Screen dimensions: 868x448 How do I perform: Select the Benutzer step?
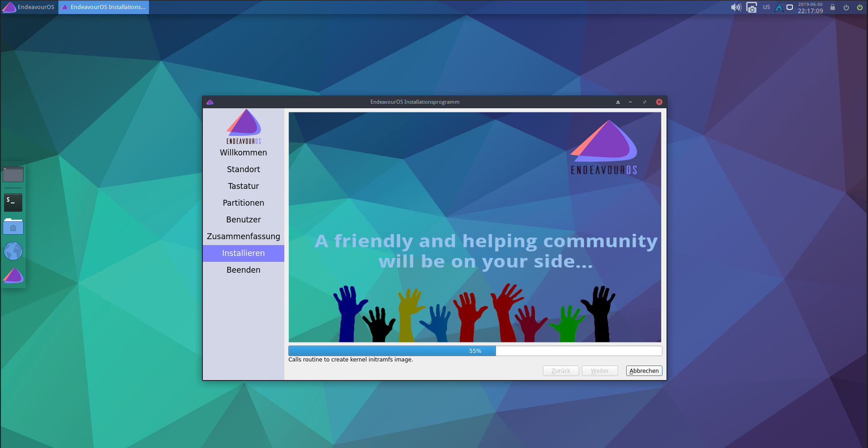tap(244, 220)
